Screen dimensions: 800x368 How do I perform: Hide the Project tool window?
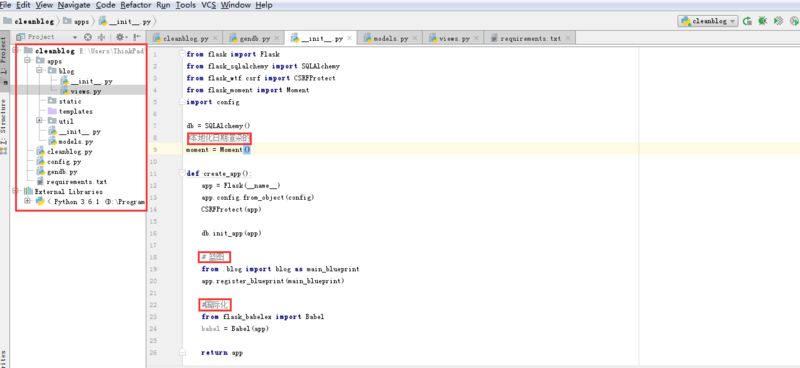(137, 37)
